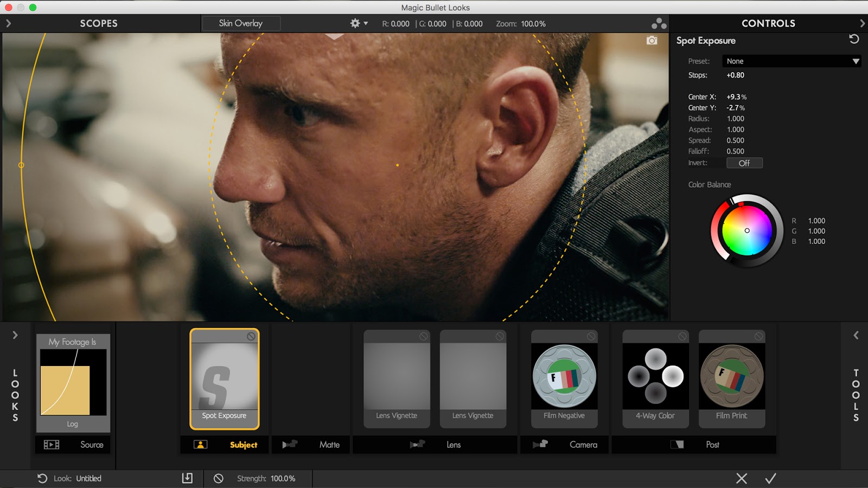Screen dimensions: 868x488
Task: Toggle Skin Overlay button
Action: [x=241, y=23]
